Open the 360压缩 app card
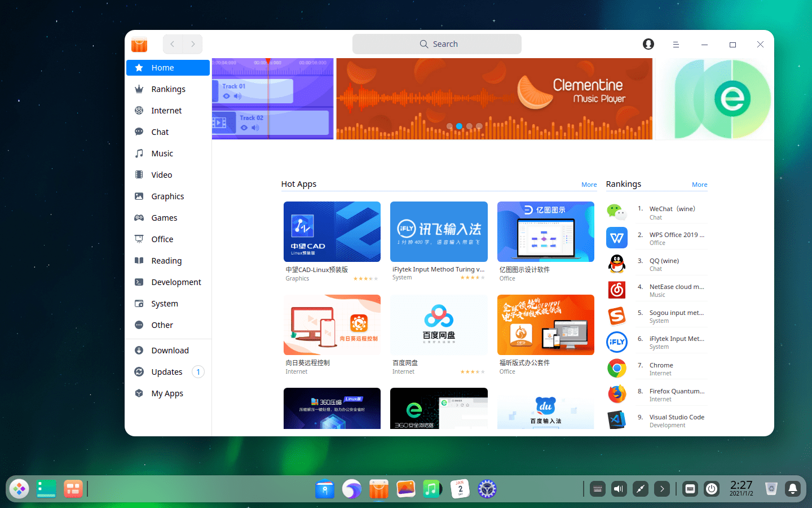The height and width of the screenshot is (508, 812). [x=332, y=409]
